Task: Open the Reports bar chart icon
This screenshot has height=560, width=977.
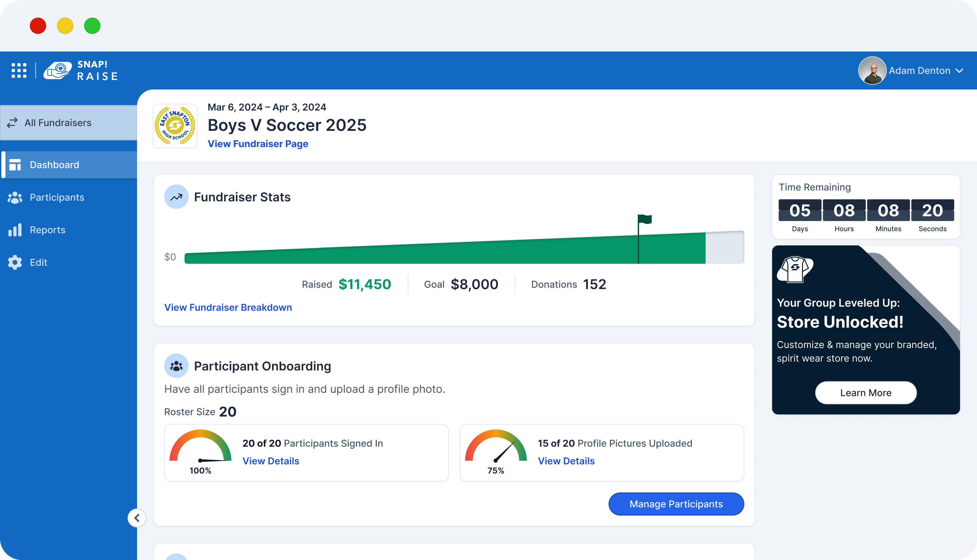Action: coord(15,229)
